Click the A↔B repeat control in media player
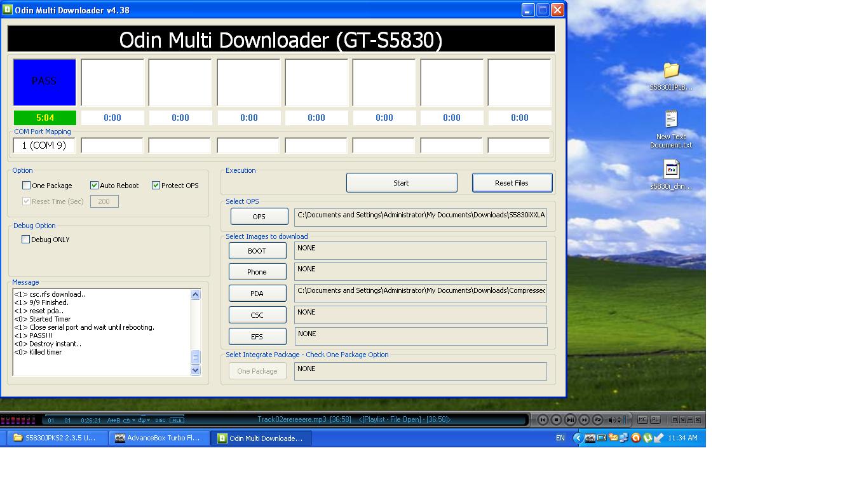Image resolution: width=868 pixels, height=488 pixels. (114, 420)
